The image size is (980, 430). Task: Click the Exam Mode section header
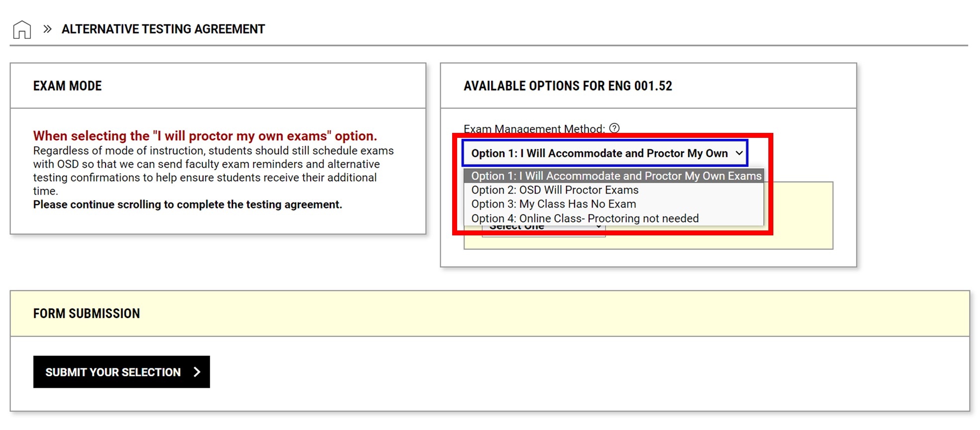tap(68, 86)
